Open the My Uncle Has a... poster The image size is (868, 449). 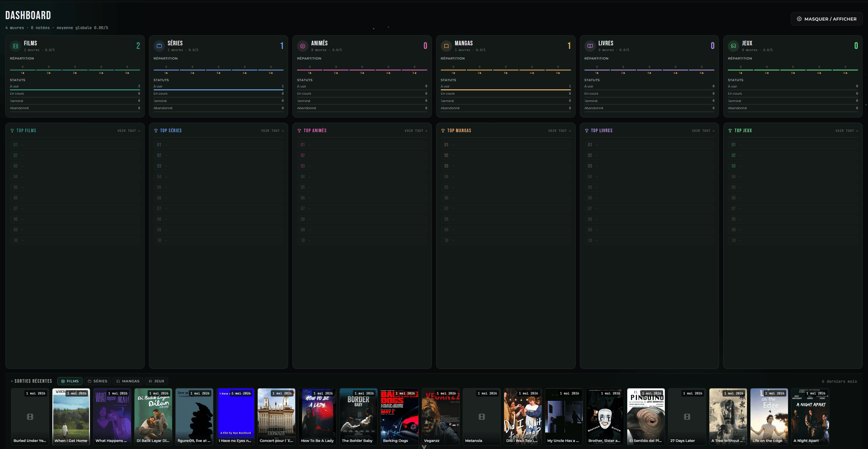pyautogui.click(x=564, y=417)
